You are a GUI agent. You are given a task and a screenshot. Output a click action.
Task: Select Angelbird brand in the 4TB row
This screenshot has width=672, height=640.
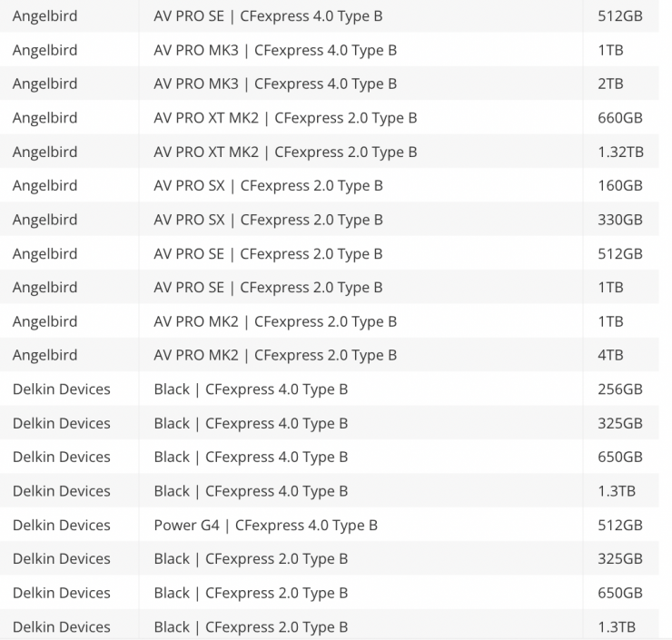point(45,355)
